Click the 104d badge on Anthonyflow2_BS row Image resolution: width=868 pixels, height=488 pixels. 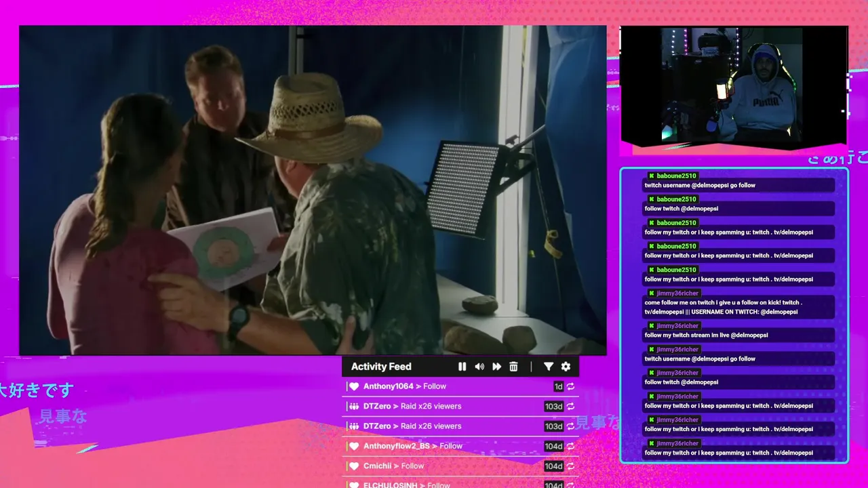click(x=554, y=446)
